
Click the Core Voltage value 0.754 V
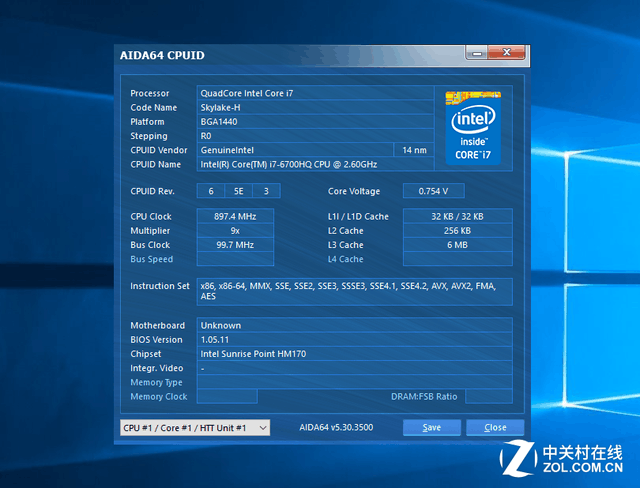(433, 191)
